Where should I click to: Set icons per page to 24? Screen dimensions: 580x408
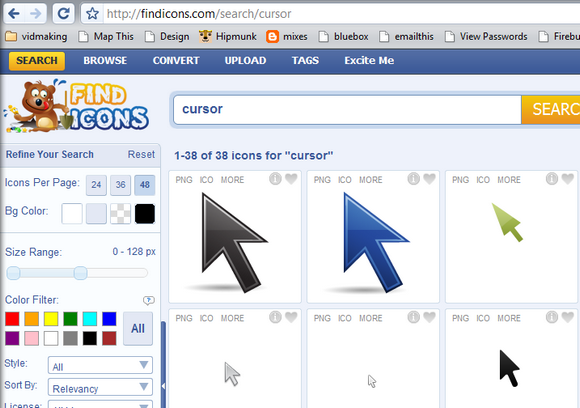click(96, 185)
